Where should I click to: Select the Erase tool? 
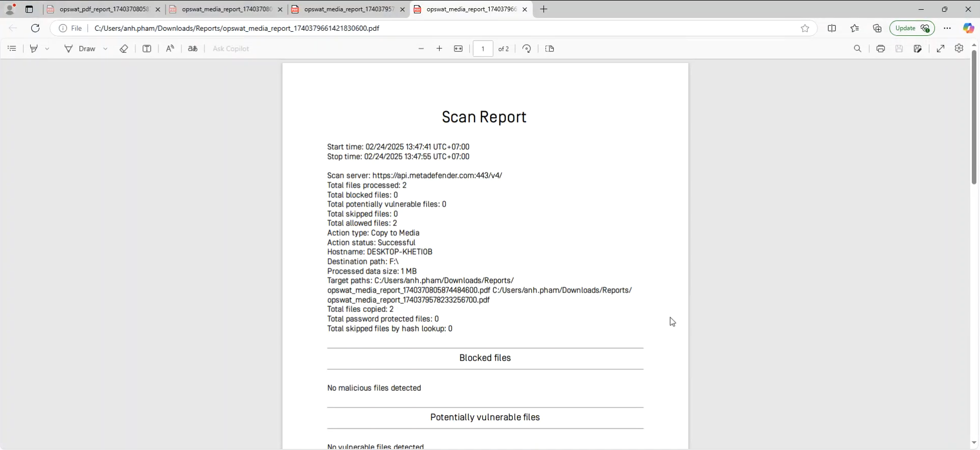click(x=124, y=49)
